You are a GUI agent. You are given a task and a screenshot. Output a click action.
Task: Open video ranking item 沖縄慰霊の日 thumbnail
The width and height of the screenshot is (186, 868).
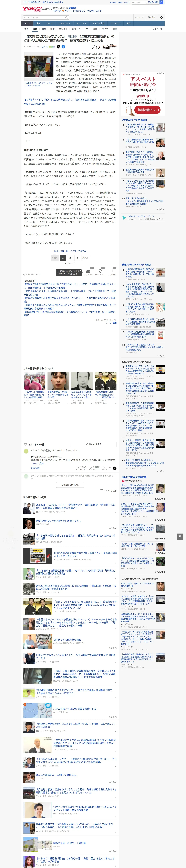pyautogui.click(x=160, y=387)
